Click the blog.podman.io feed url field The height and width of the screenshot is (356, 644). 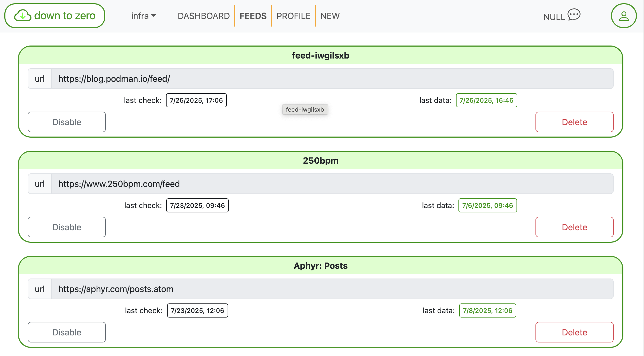pos(332,79)
